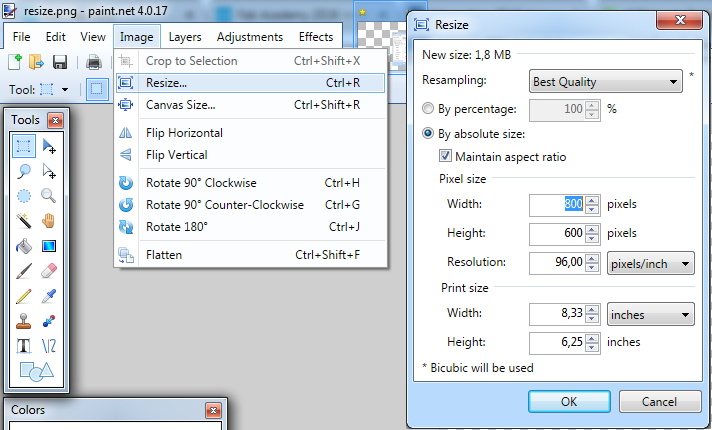Click the print Height 6,25 field

[557, 343]
